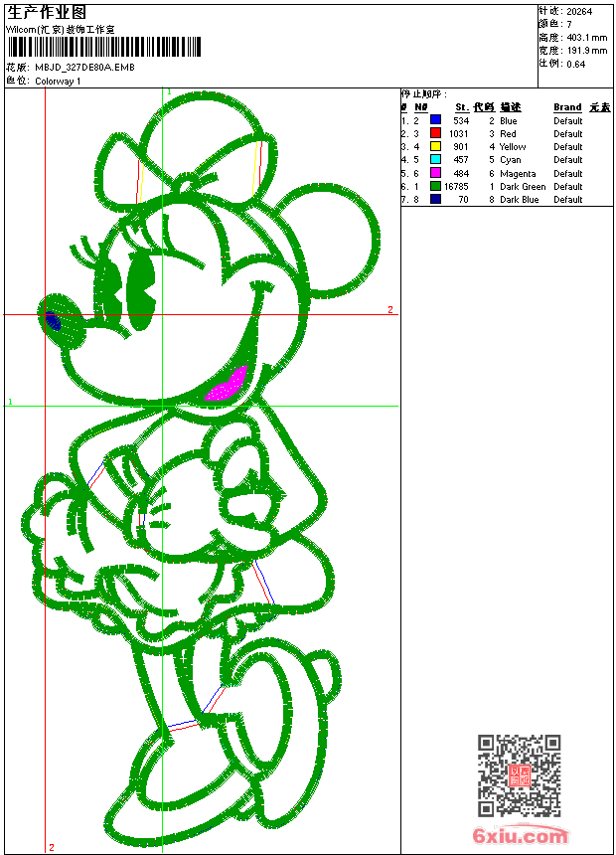Click the height value 403.1 mm
Image resolution: width=616 pixels, height=855 pixels.
586,38
